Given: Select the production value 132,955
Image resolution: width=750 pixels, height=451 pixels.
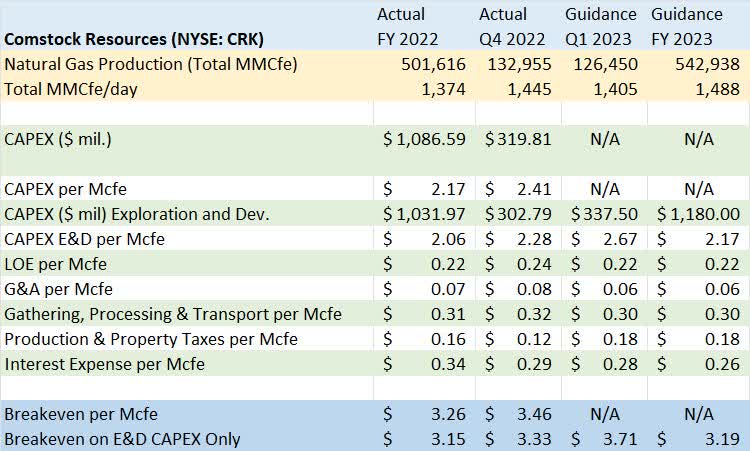Looking at the screenshot, I should click(519, 64).
